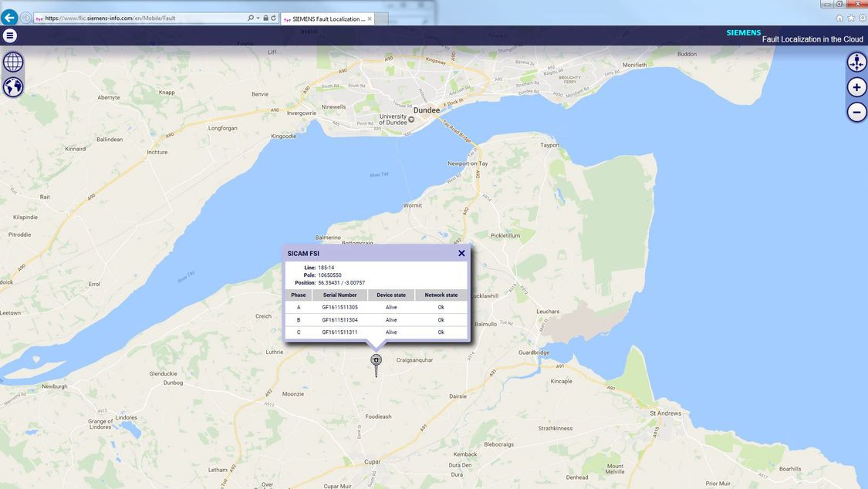Click the 'Guardbridge' label on map
The image size is (868, 489).
(534, 352)
